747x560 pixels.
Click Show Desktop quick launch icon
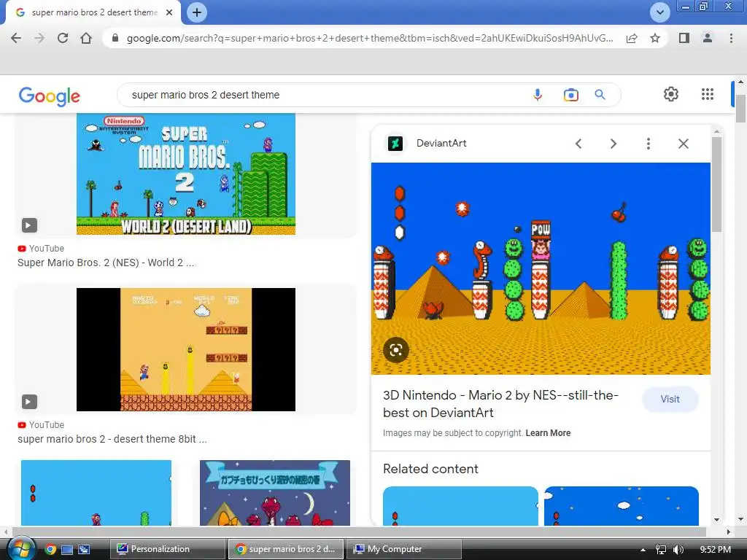(67, 549)
